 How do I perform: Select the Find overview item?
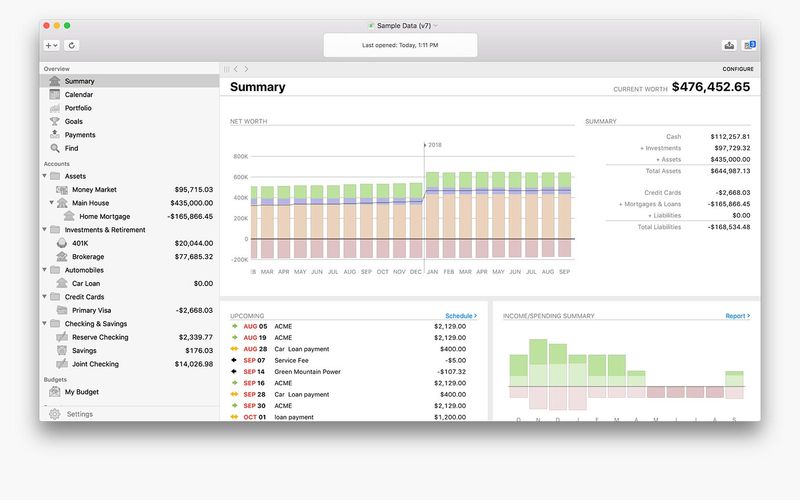click(130, 148)
